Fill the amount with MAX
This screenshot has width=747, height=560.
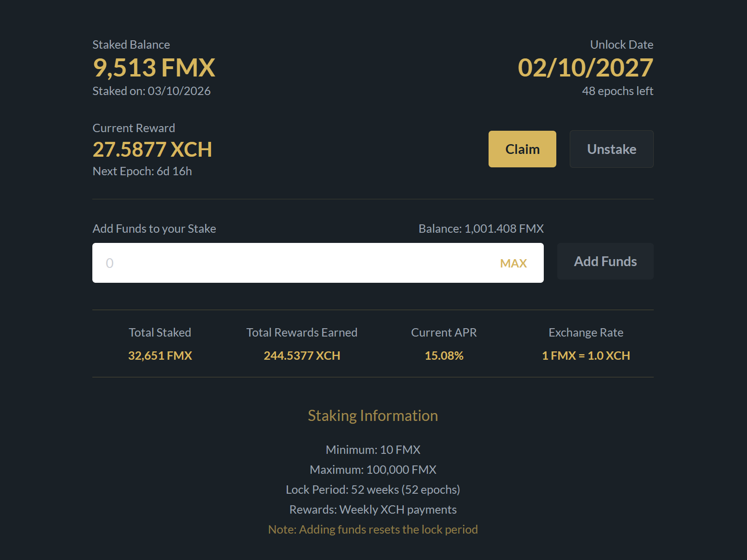[513, 263]
